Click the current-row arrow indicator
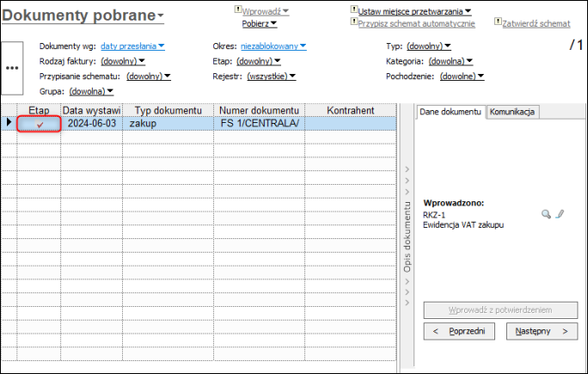The height and width of the screenshot is (374, 588). [9, 121]
